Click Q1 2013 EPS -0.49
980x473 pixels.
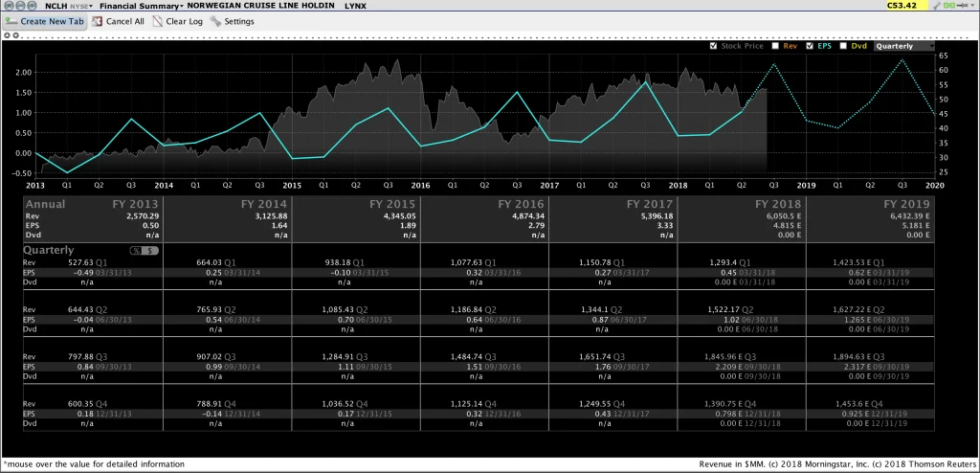coord(82,273)
